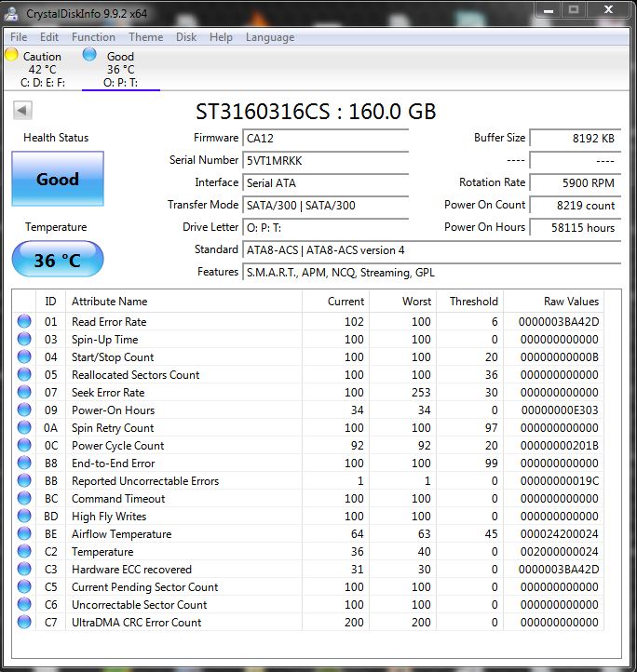Click the ID column header
637x672 pixels.
pos(50,302)
